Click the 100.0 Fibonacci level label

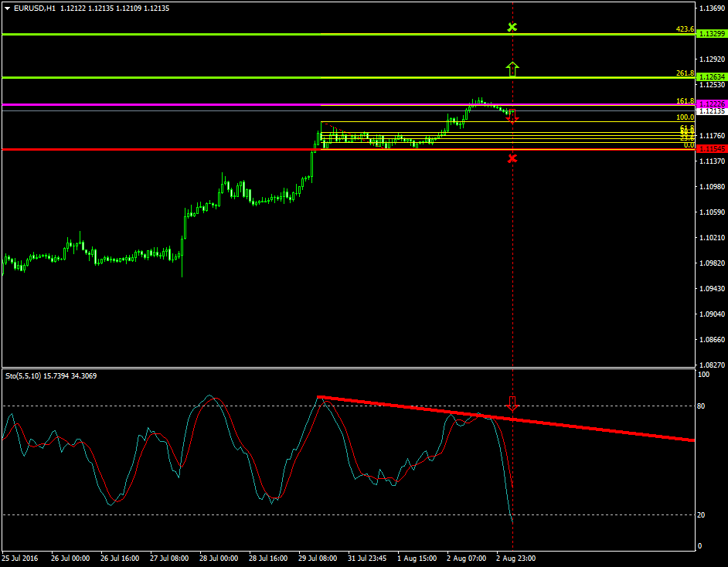(684, 117)
